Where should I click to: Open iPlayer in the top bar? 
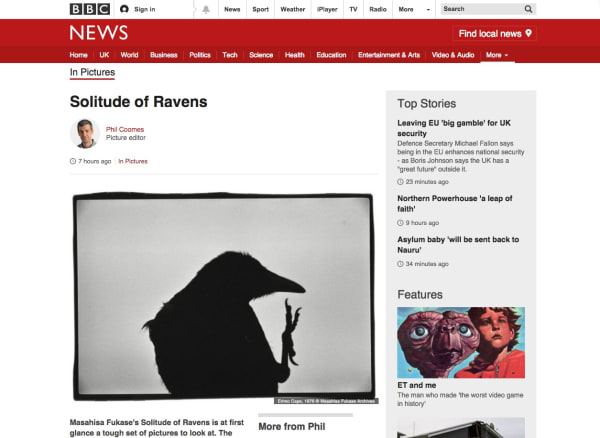327,9
